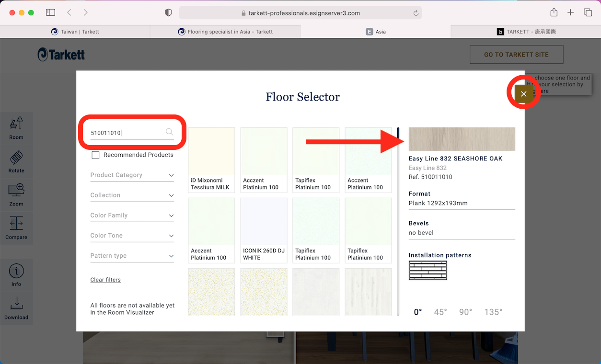
Task: Set rotation angle to 0°
Action: [418, 312]
